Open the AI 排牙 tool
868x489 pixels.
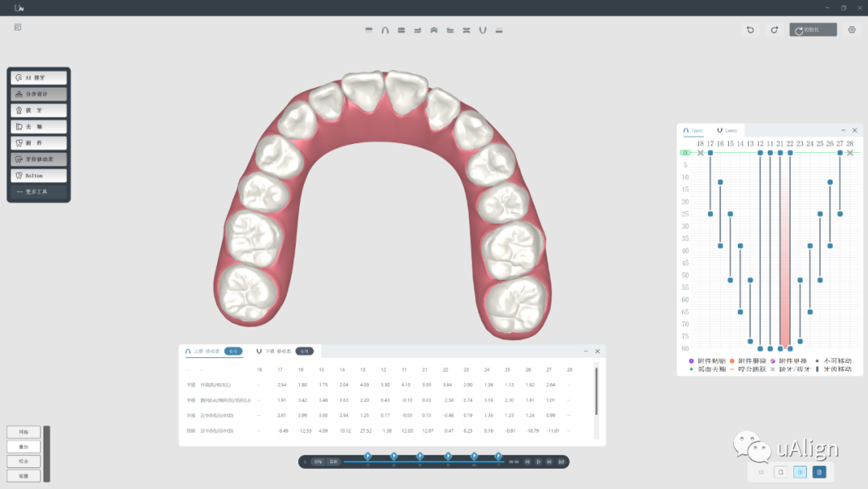[39, 78]
